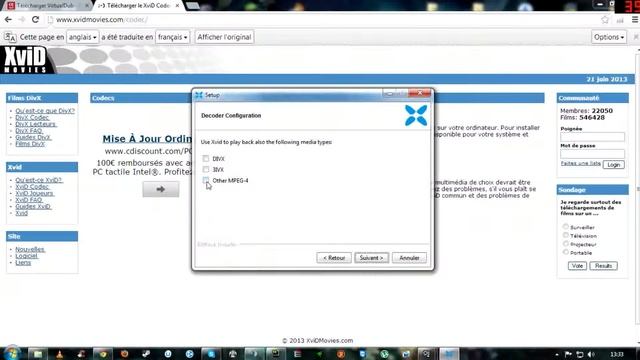Viewport: 640px width, 360px height.
Task: Open the file explorer taskbar icon
Action: pos(38,354)
